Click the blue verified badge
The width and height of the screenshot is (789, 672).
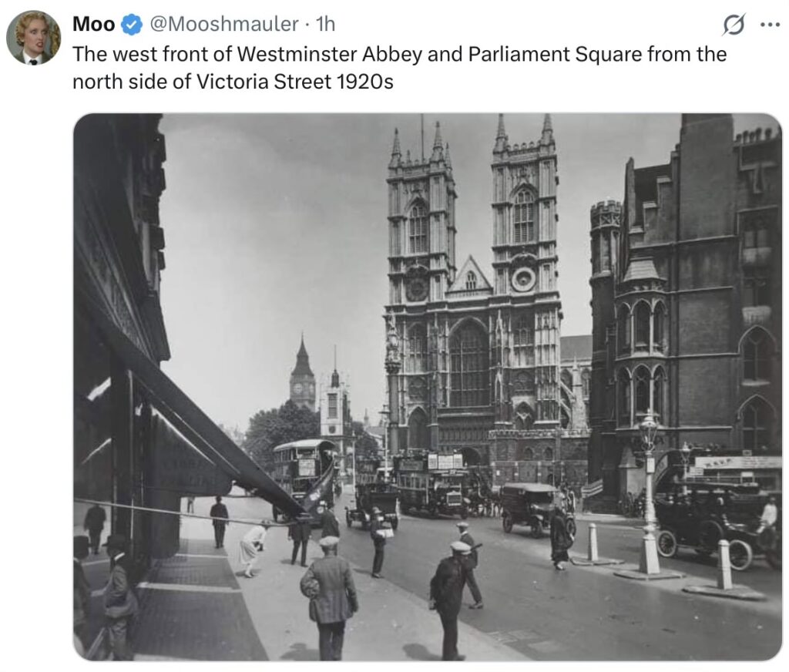point(132,25)
